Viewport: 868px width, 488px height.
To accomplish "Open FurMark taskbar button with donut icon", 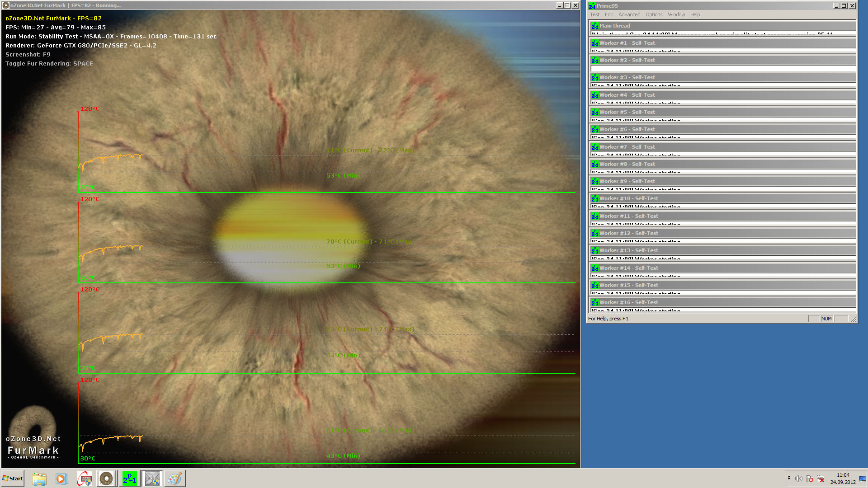I will point(106,479).
